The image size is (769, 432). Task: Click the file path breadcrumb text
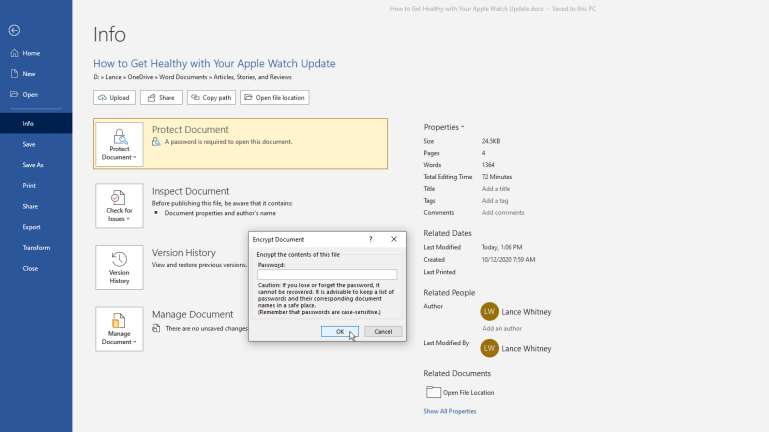click(x=192, y=77)
